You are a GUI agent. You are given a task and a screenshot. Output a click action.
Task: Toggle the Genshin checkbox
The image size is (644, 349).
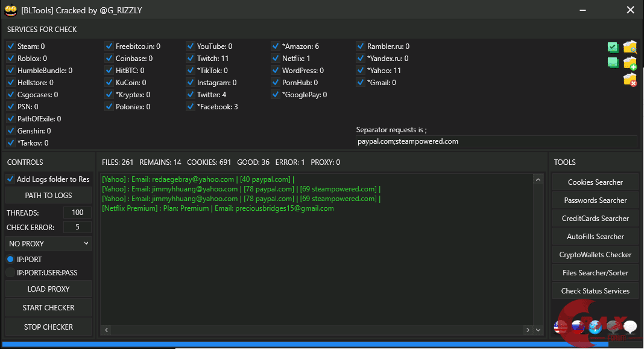pyautogui.click(x=11, y=130)
